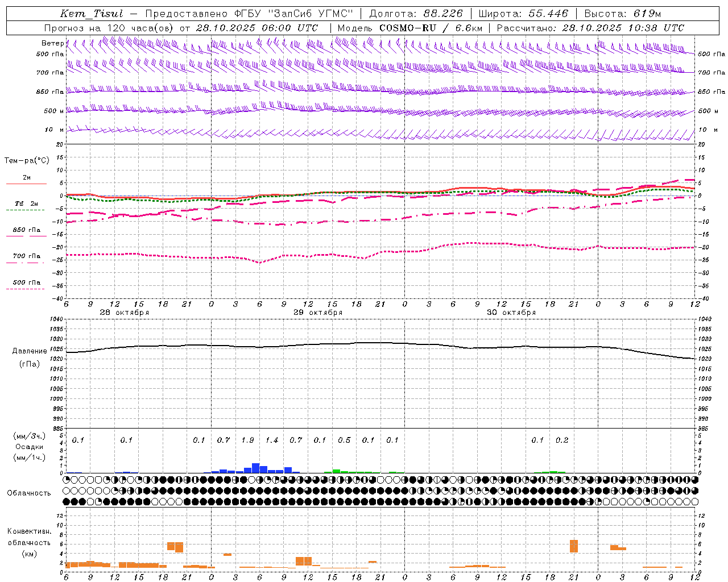Click the 3-hour precipitation value "1.4"
Viewport: 728px width, 582px height.
[272, 440]
